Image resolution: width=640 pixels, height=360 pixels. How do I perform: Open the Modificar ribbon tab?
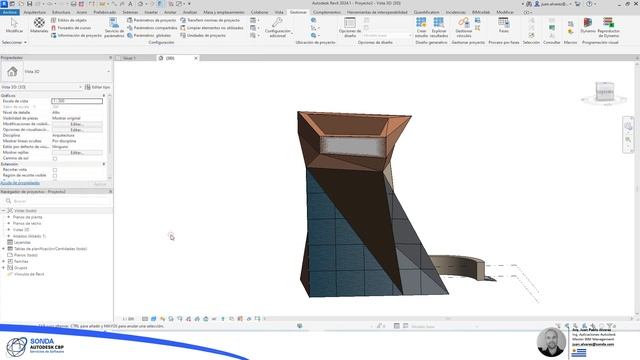(505, 12)
